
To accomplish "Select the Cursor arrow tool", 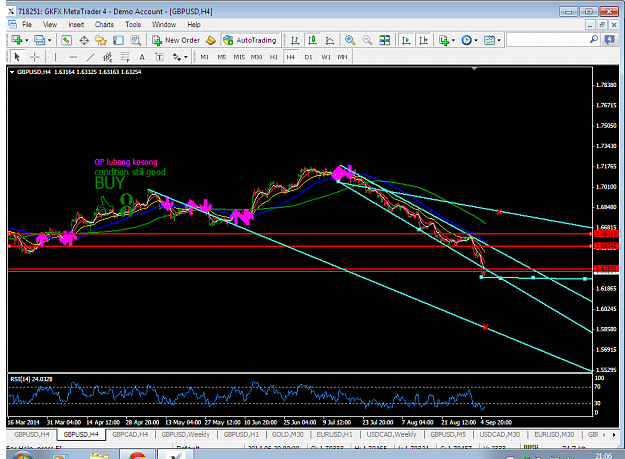I will coord(17,57).
